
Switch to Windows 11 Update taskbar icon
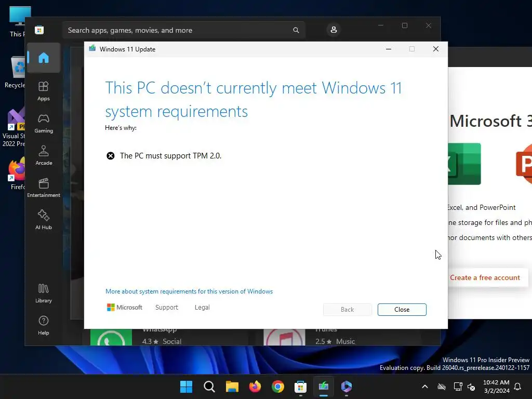324,387
